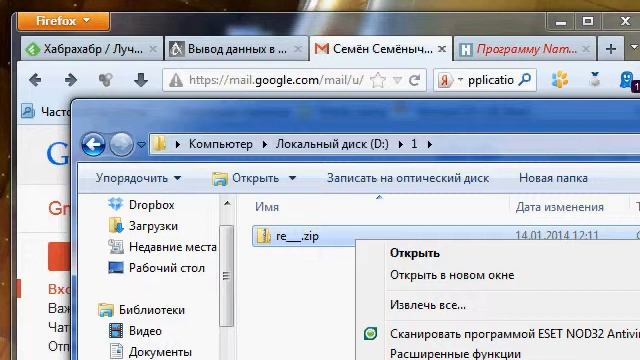
Task: Expand the arrow after folder 1
Action: (429, 144)
